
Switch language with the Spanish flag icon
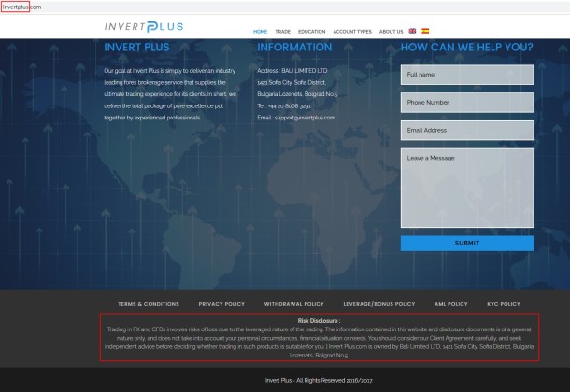pos(425,31)
